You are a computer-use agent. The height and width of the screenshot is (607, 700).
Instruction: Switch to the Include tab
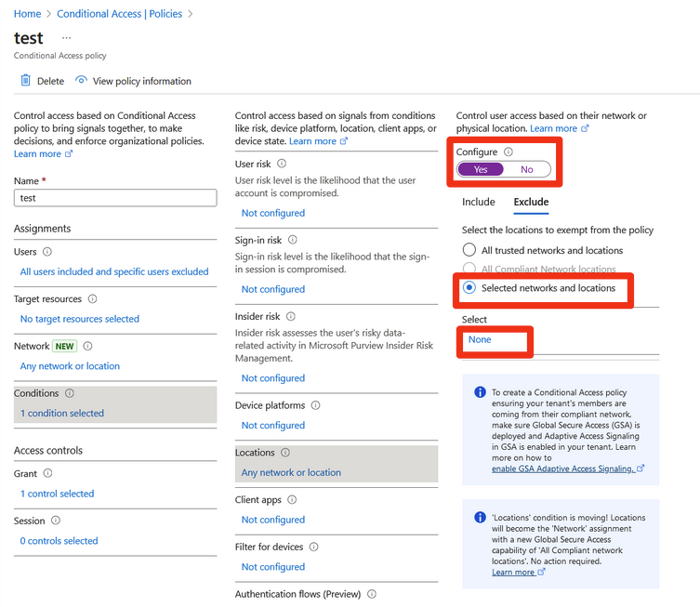click(x=478, y=202)
